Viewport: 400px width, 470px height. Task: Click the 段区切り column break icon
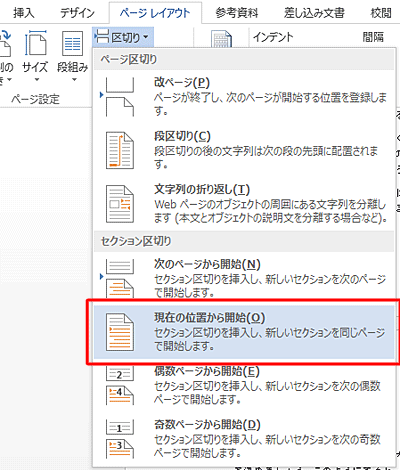point(120,150)
